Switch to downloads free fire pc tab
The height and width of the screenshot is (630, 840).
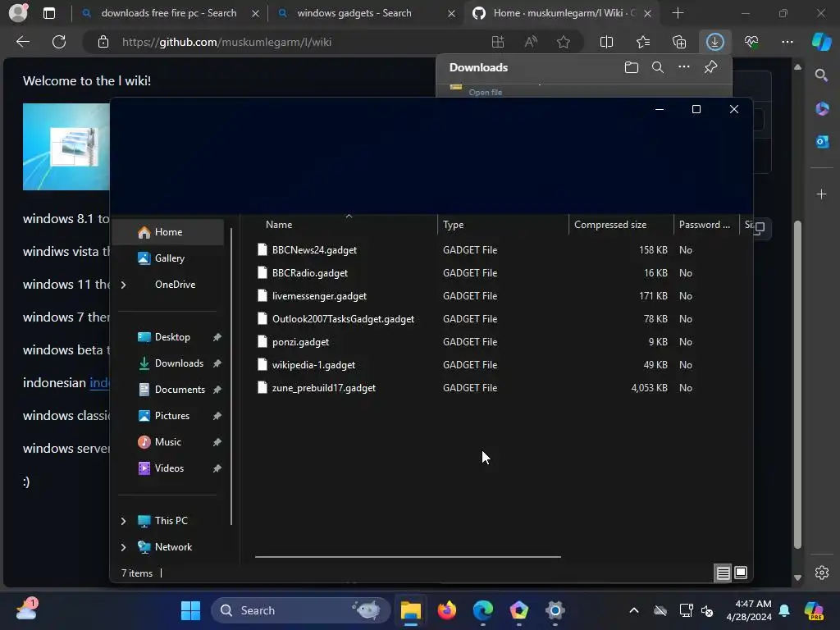click(x=169, y=13)
